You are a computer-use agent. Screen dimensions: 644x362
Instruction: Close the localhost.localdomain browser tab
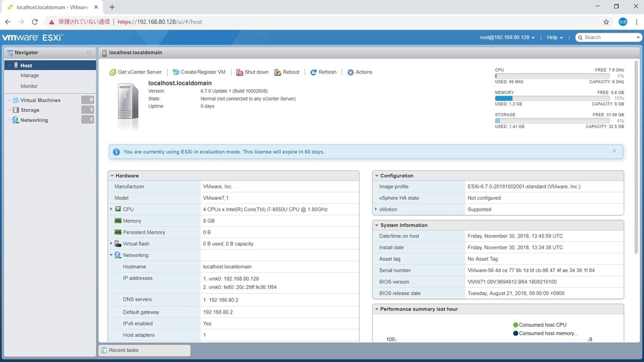pos(96,7)
